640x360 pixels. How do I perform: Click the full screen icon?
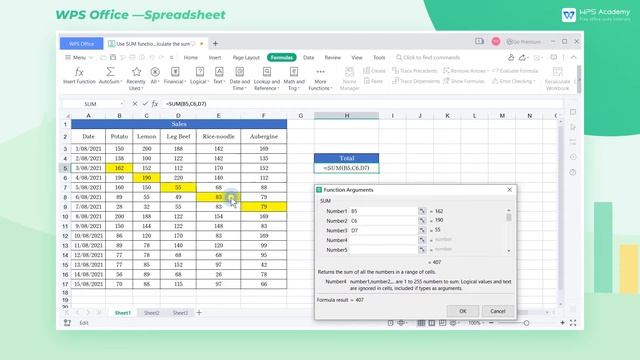(x=573, y=323)
